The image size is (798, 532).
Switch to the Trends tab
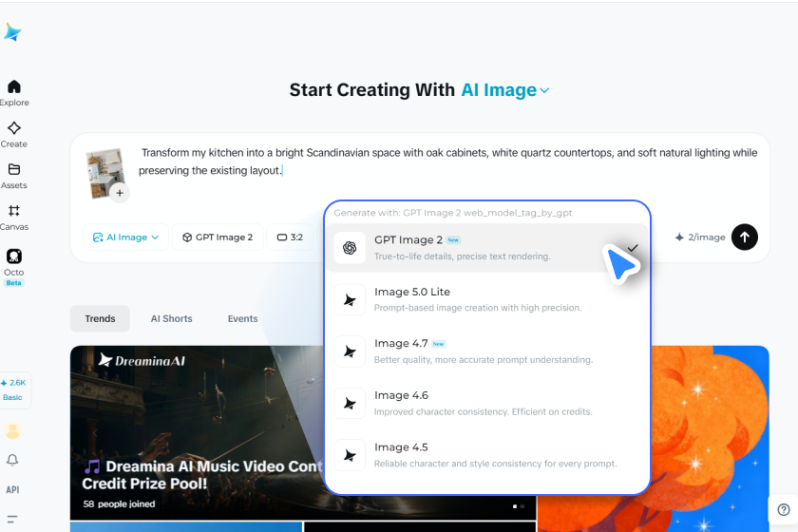coord(100,318)
